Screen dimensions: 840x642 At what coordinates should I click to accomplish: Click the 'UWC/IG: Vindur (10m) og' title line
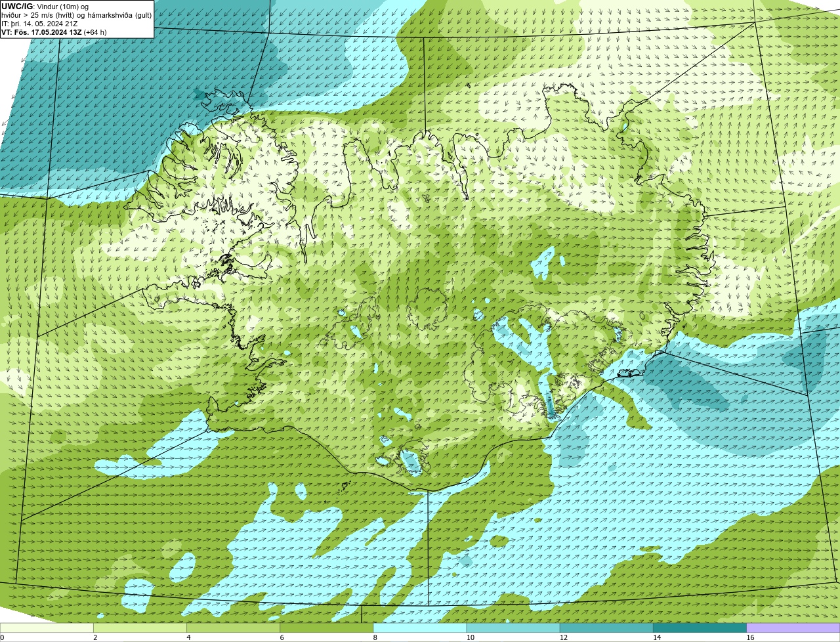coord(45,7)
